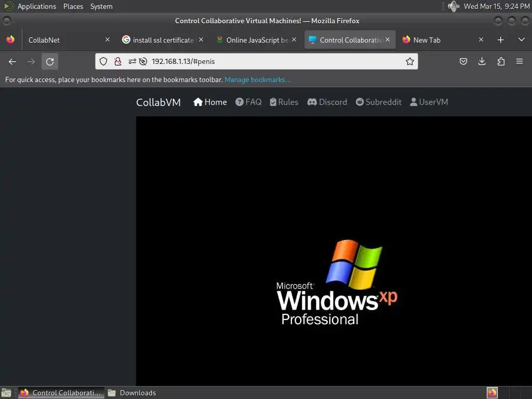The height and width of the screenshot is (399, 532).
Task: Open a new tab with the plus button
Action: point(500,40)
